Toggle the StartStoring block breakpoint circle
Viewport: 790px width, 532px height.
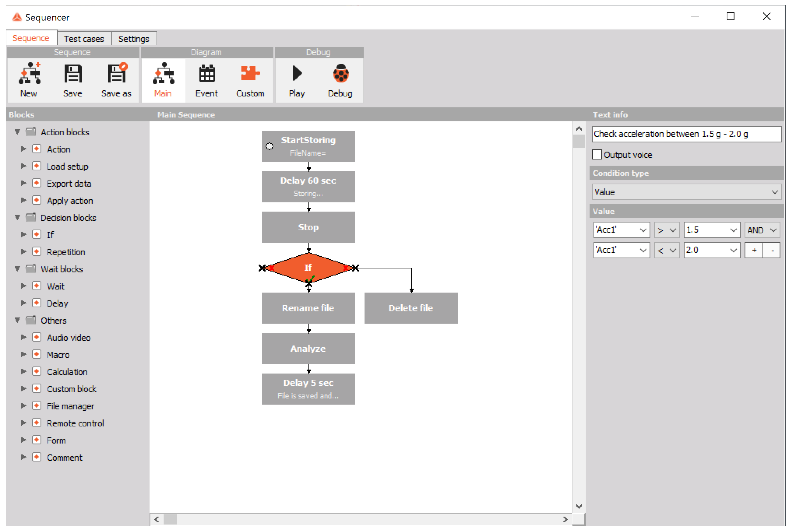coord(269,146)
